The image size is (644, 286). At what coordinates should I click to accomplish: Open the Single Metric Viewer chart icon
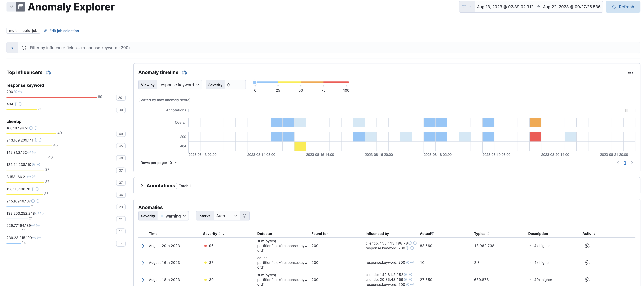click(x=11, y=7)
